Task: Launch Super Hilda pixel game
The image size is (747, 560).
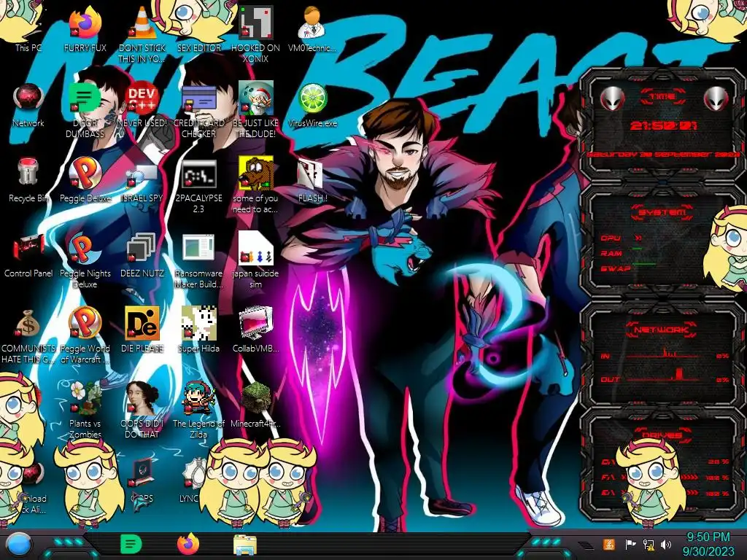Action: tap(198, 330)
